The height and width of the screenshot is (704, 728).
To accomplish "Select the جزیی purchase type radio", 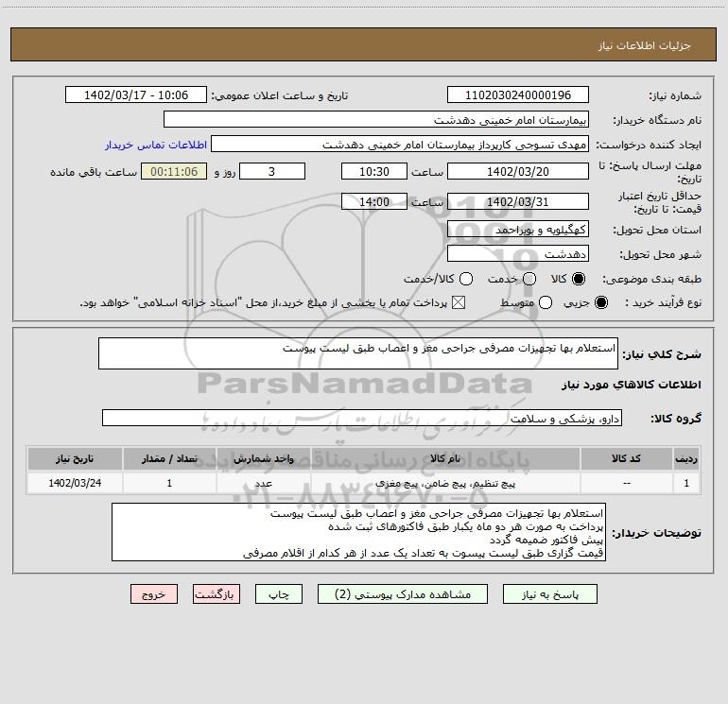I will (x=600, y=302).
